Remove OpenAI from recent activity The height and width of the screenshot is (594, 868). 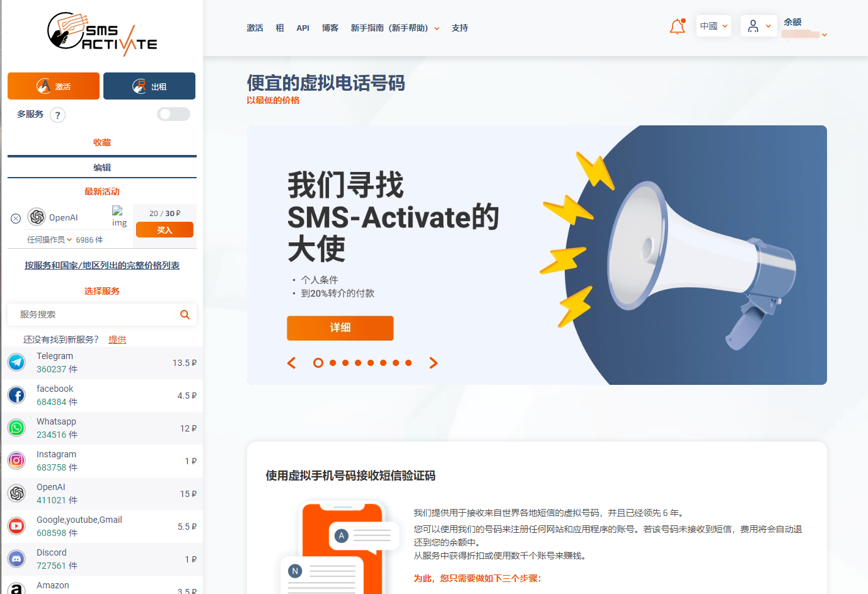point(16,219)
